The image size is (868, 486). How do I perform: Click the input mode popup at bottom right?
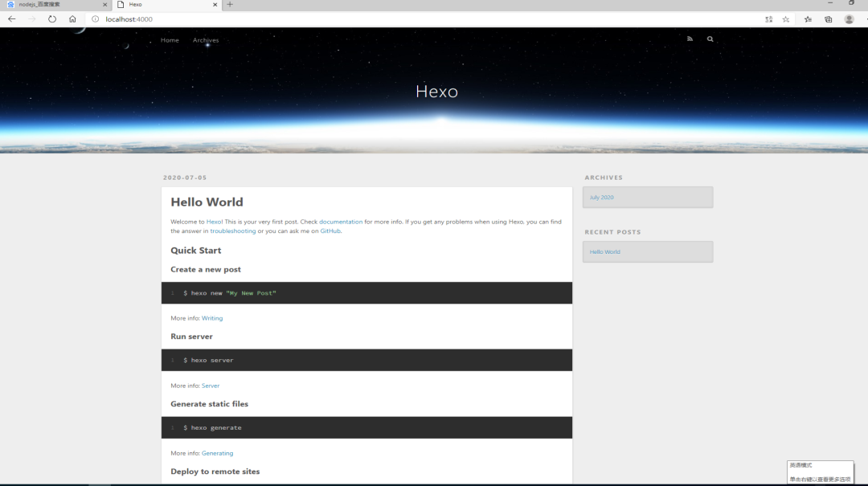[x=820, y=472]
